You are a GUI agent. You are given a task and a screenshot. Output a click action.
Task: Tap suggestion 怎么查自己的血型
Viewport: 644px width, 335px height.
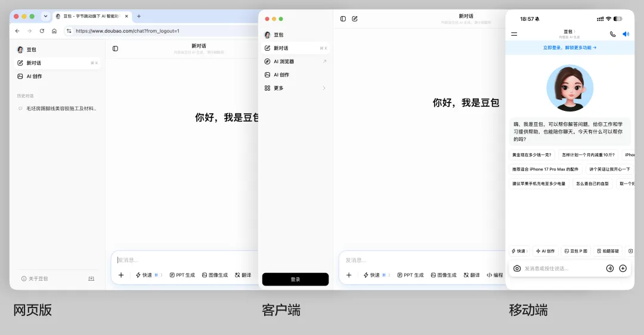click(592, 184)
